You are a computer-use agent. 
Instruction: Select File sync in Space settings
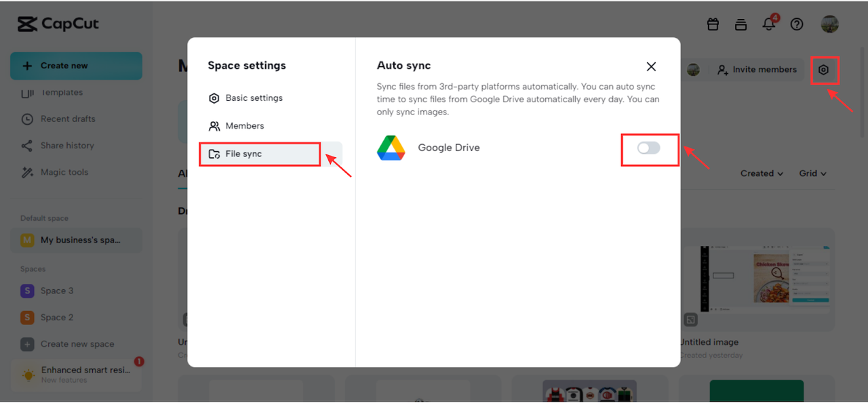click(271, 154)
